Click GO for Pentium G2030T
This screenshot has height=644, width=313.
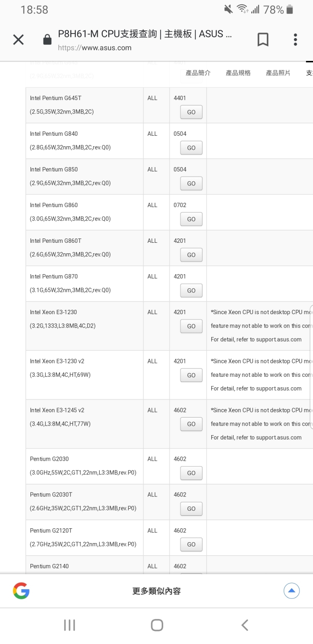click(191, 509)
